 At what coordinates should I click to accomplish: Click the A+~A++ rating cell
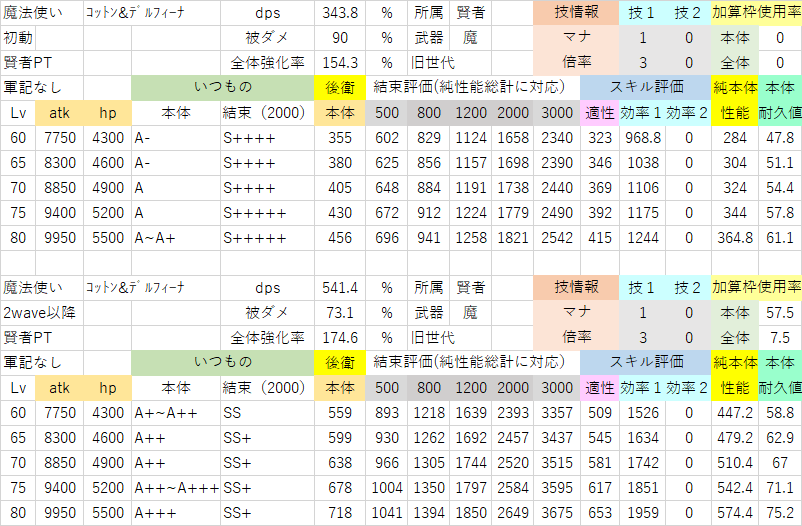point(175,413)
